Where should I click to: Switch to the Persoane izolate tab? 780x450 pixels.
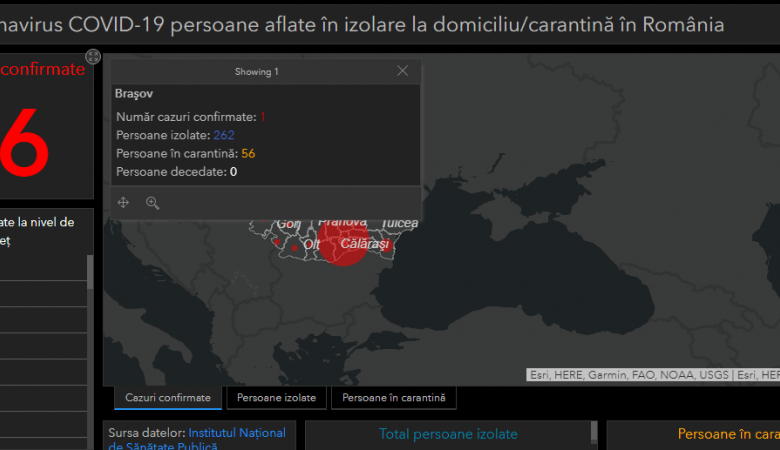(277, 398)
